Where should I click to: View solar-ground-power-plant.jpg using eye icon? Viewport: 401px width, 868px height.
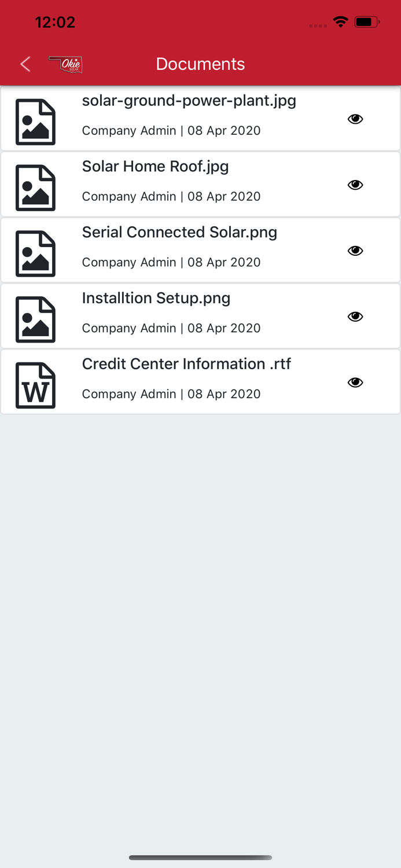355,119
